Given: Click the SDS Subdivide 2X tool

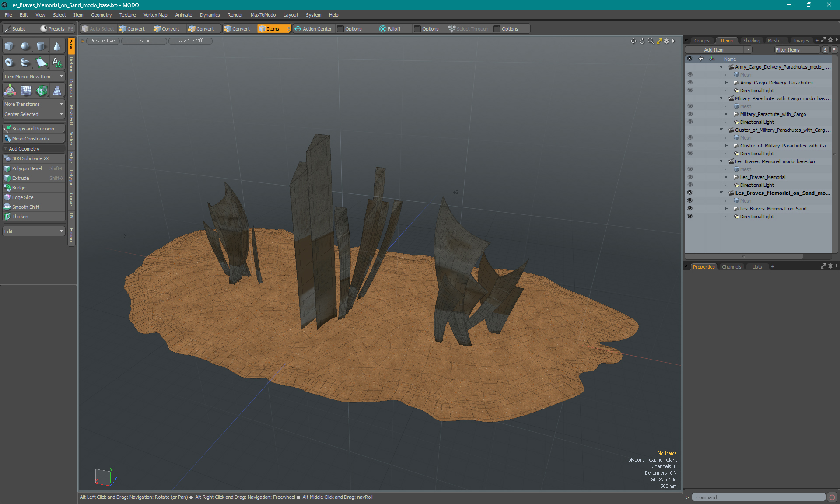Looking at the screenshot, I should point(34,158).
